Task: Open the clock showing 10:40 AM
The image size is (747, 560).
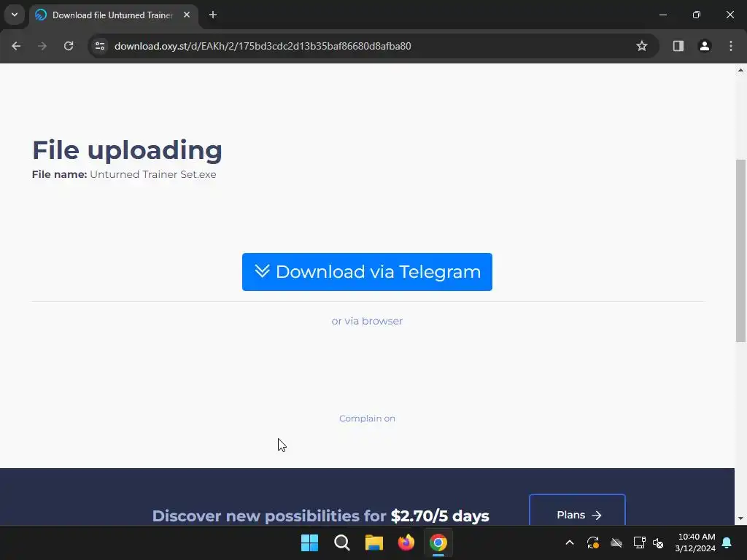Action: click(695, 542)
